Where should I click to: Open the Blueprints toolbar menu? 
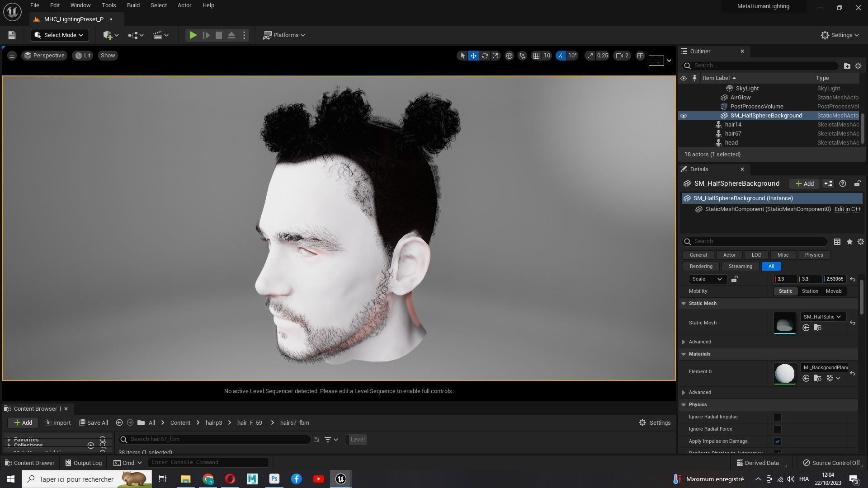(x=136, y=35)
